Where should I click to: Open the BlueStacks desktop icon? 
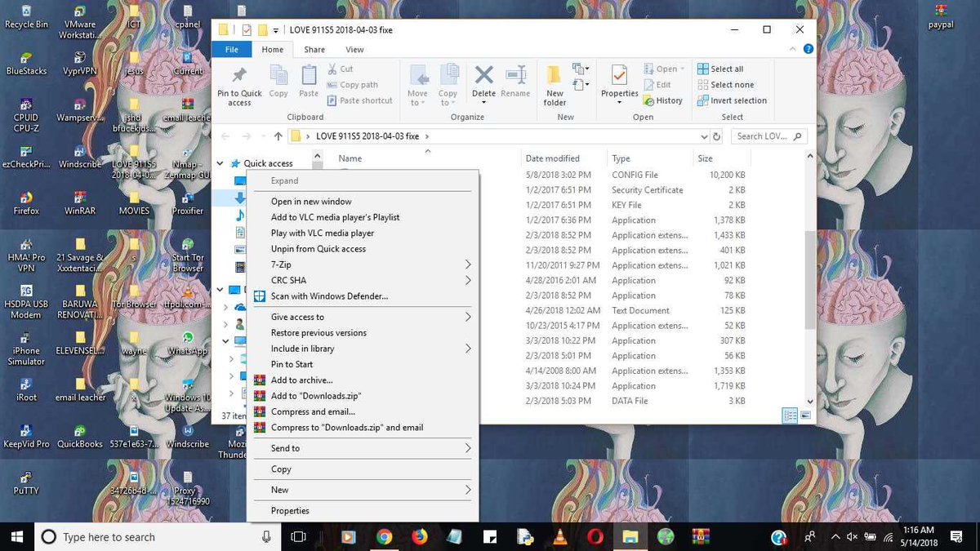tap(27, 63)
